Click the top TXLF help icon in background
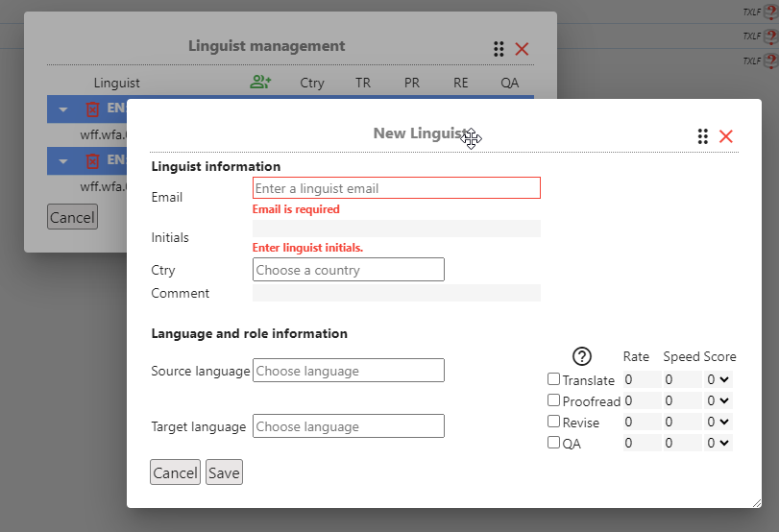 [771, 12]
